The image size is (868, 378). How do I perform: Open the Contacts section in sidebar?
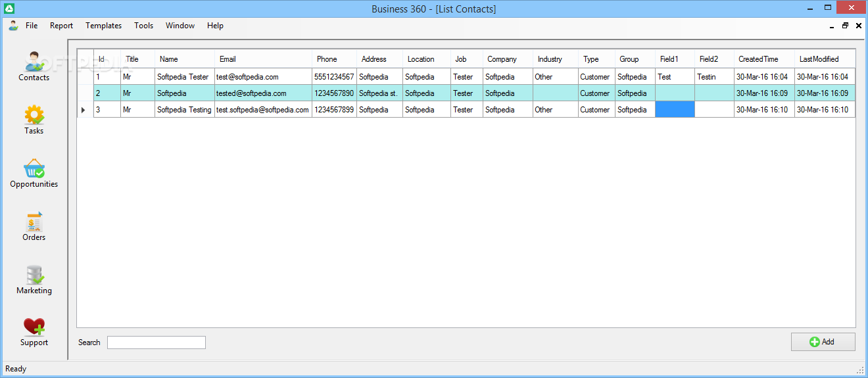pyautogui.click(x=34, y=66)
